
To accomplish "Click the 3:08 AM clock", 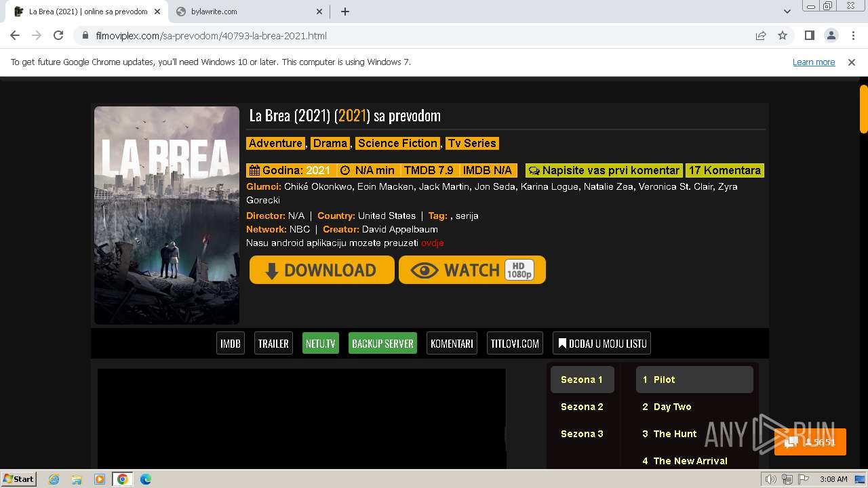I will pos(833,479).
